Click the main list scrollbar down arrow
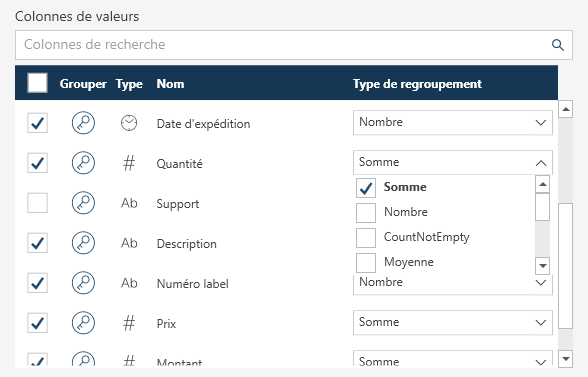The width and height of the screenshot is (588, 377). tap(566, 359)
